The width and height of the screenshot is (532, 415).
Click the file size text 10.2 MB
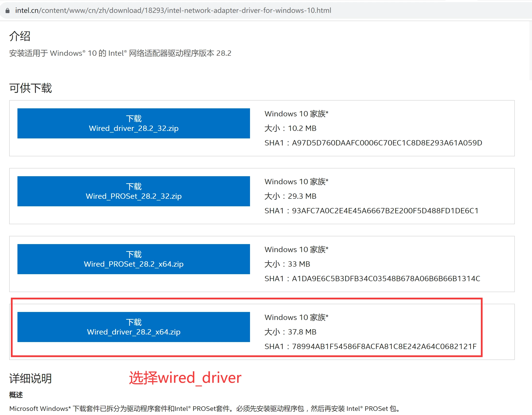click(302, 128)
